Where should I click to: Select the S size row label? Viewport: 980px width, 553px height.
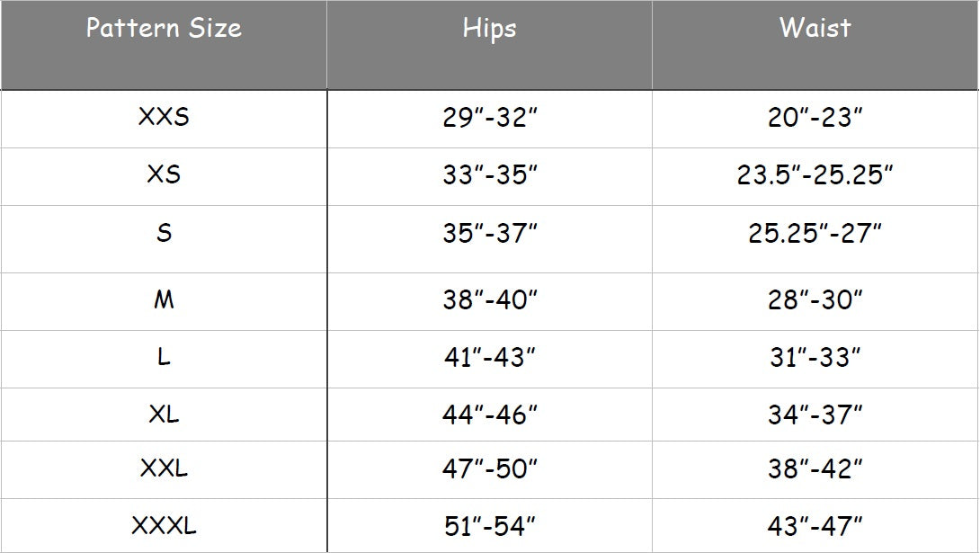[164, 234]
